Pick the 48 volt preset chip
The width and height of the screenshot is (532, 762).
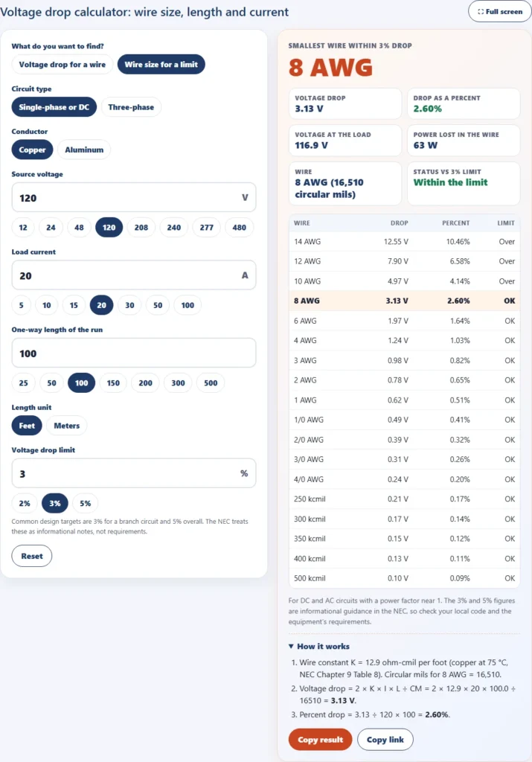[79, 227]
